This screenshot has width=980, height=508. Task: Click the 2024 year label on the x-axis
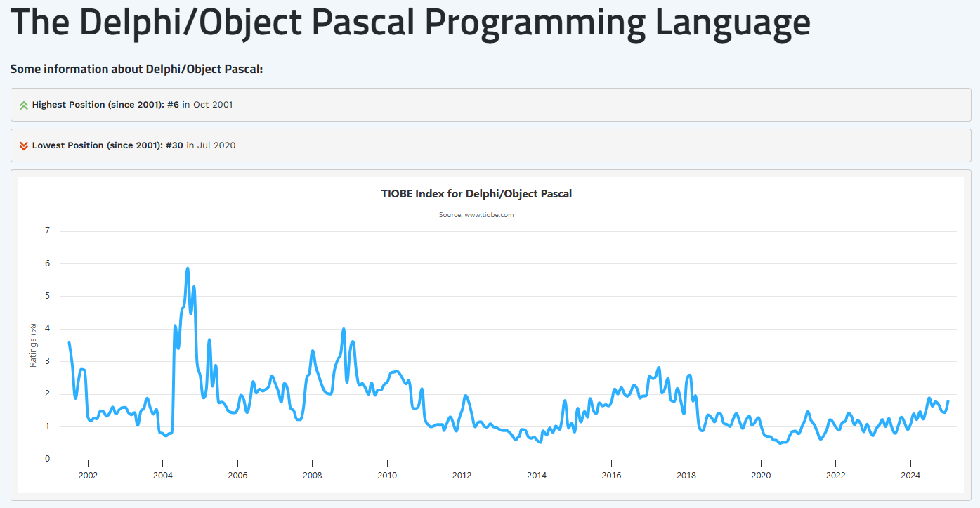coord(910,475)
